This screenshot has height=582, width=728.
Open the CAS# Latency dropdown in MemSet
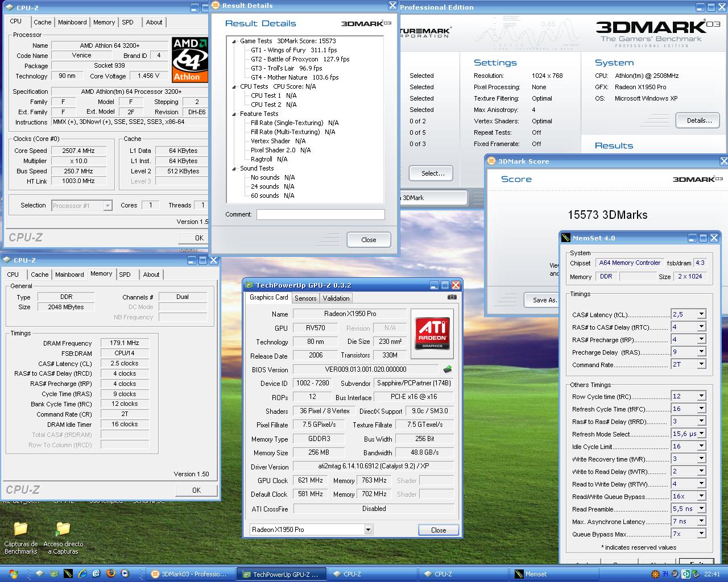(701, 314)
